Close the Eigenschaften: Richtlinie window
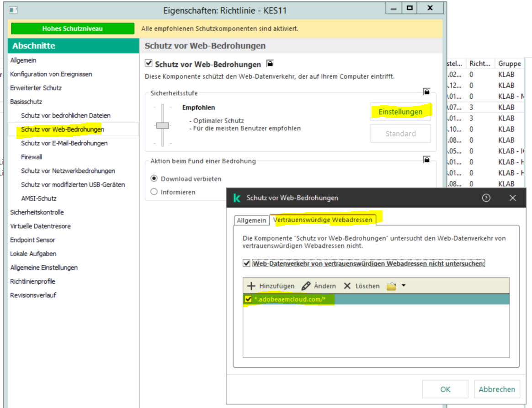 430,8
